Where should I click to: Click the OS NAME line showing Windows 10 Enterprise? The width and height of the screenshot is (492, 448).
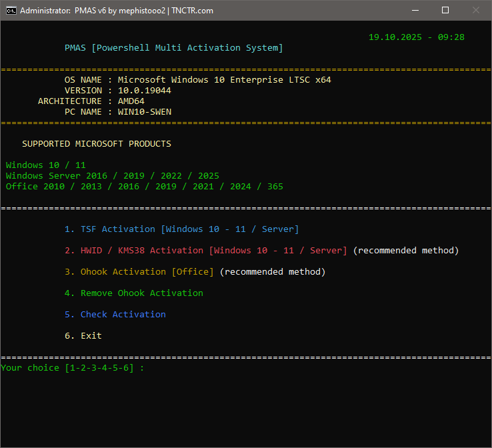(197, 79)
